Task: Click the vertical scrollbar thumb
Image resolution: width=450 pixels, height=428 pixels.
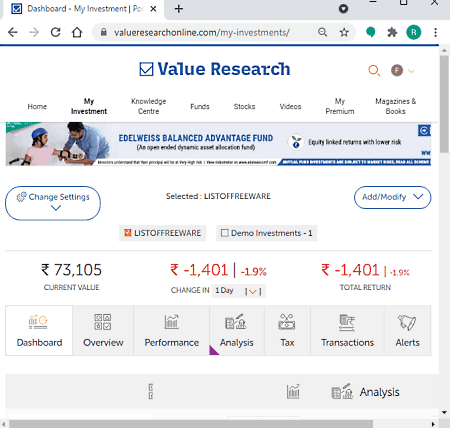Action: click(444, 104)
